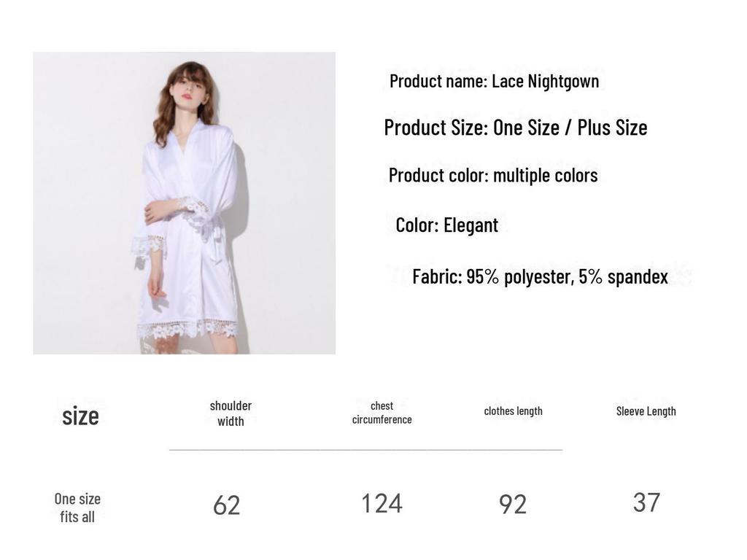Select the shoulder width column header
The height and width of the screenshot is (560, 747).
coord(231,413)
